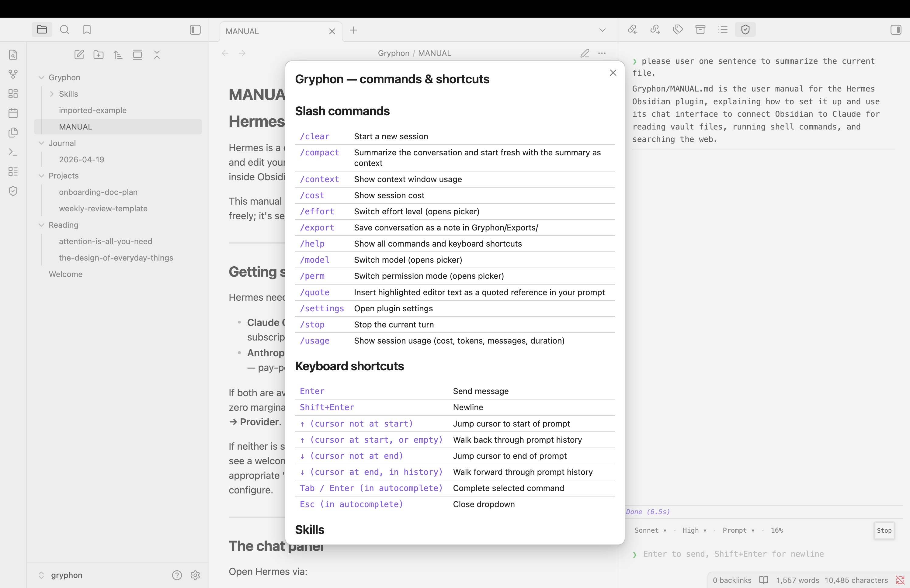Viewport: 910px width, 588px height.
Task: Create new canvas from the ribbon
Action: (13, 94)
